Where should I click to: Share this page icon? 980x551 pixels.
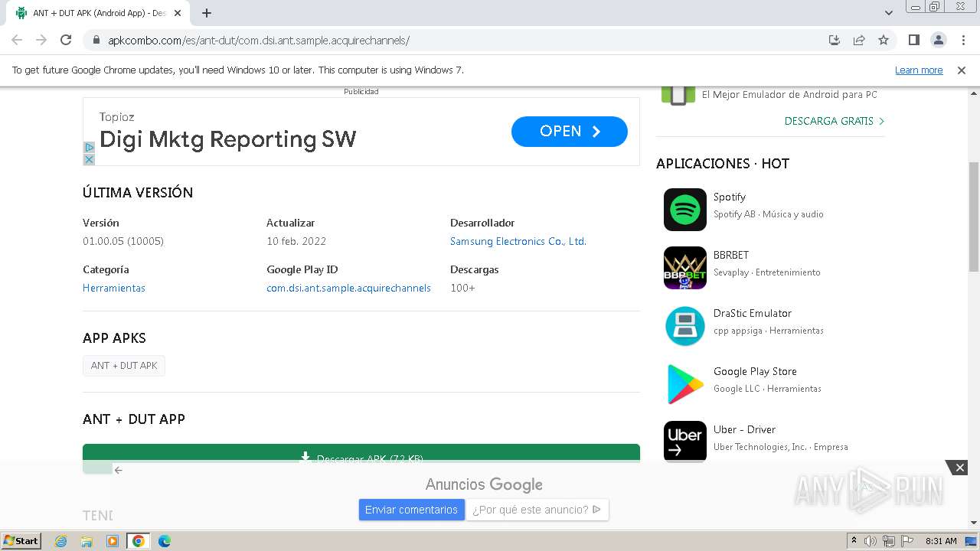(859, 40)
